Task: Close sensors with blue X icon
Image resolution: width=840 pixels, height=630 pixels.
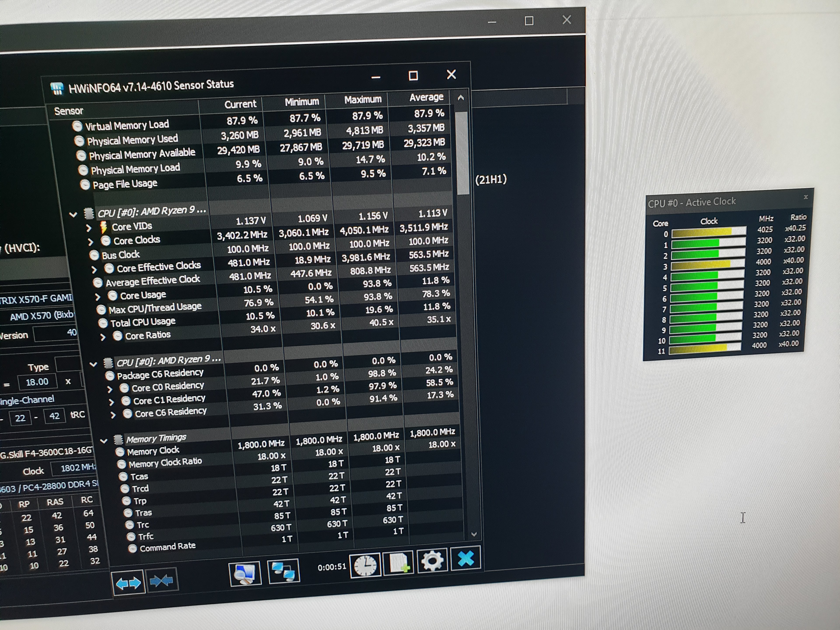Action: tap(465, 559)
